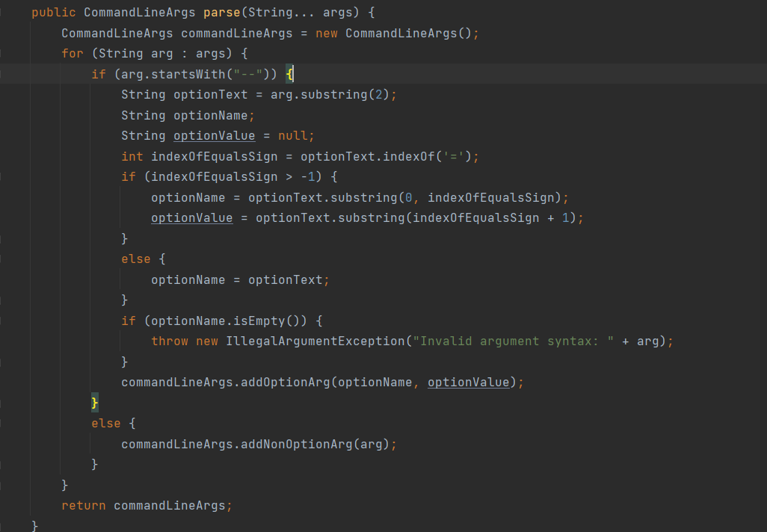Click the "indexOfEqualsSign + 1" expression
Viewport: 767px width, 532px height.
click(x=490, y=217)
